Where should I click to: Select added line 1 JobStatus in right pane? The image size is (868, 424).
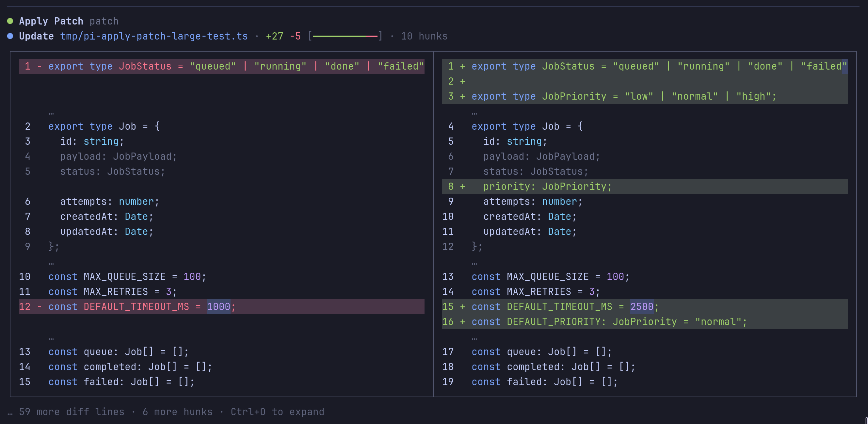[645, 66]
